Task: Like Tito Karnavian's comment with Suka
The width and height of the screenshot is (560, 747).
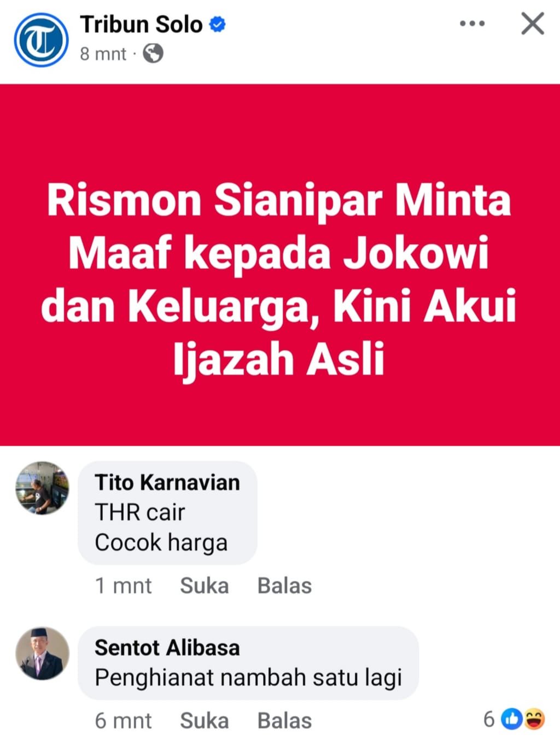Action: tap(205, 586)
